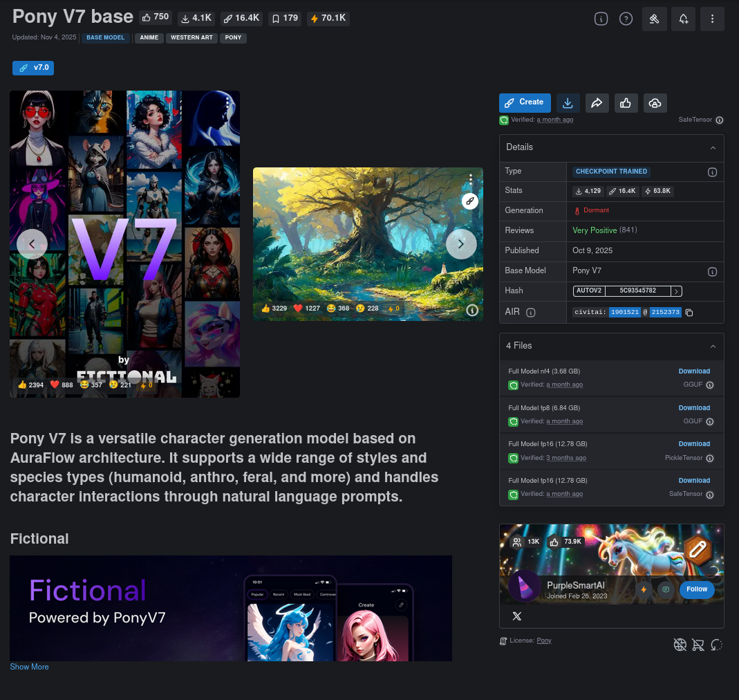
Task: Click the SafeTensor info icon in the last file row
Action: coord(710,495)
